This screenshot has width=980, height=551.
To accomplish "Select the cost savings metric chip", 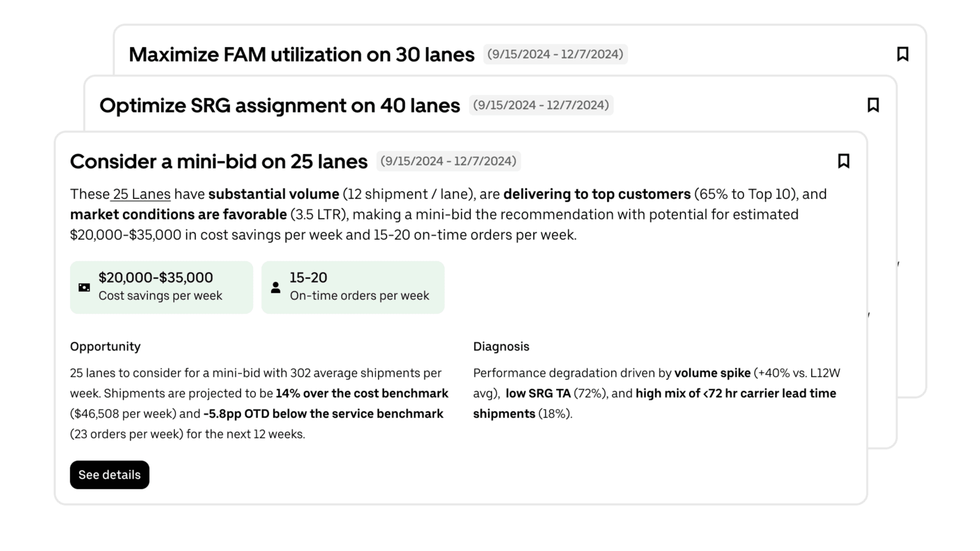I will pos(161,287).
